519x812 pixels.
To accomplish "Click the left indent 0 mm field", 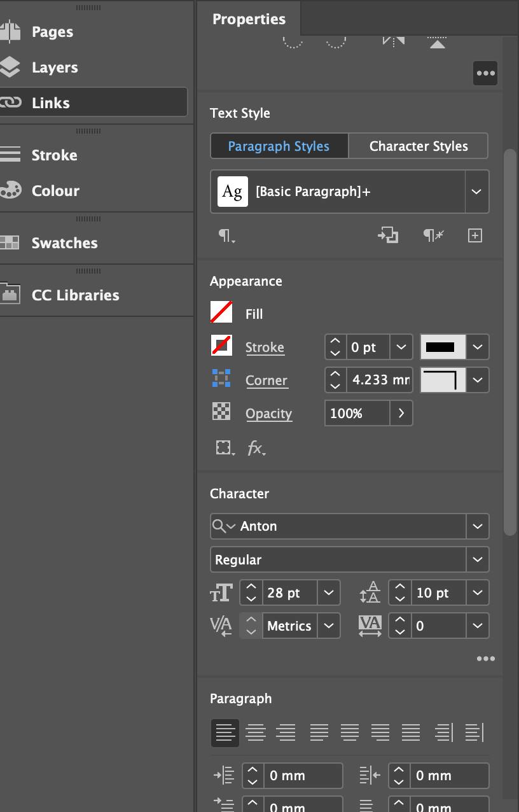I will pyautogui.click(x=303, y=776).
